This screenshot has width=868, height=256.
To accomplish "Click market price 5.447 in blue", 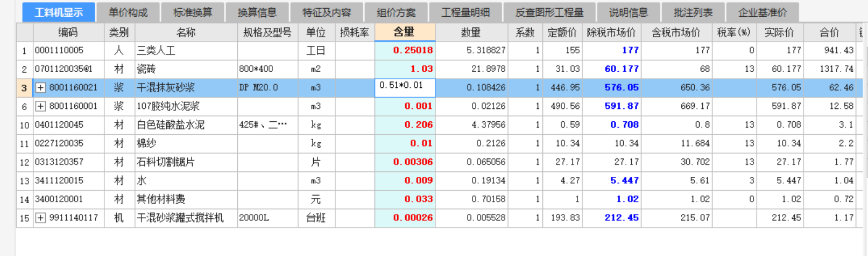I will click(x=611, y=181).
